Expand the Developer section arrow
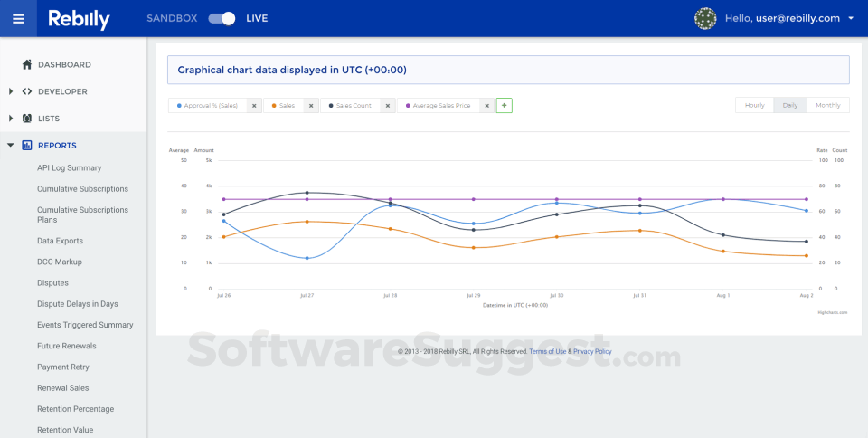The width and height of the screenshot is (868, 438). pyautogui.click(x=11, y=91)
